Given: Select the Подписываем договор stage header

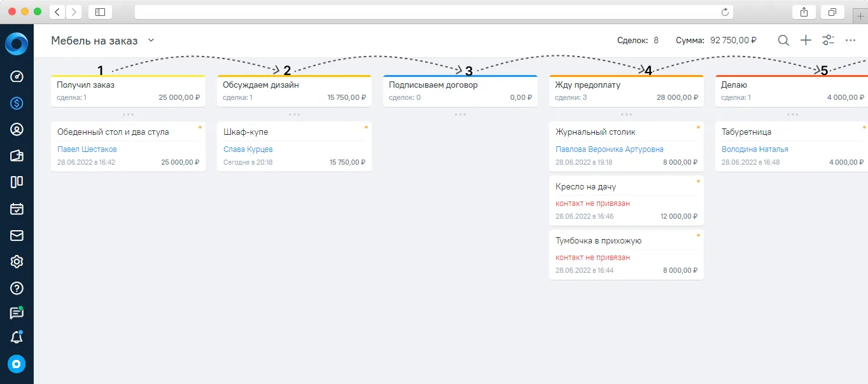Looking at the screenshot, I should [461, 91].
